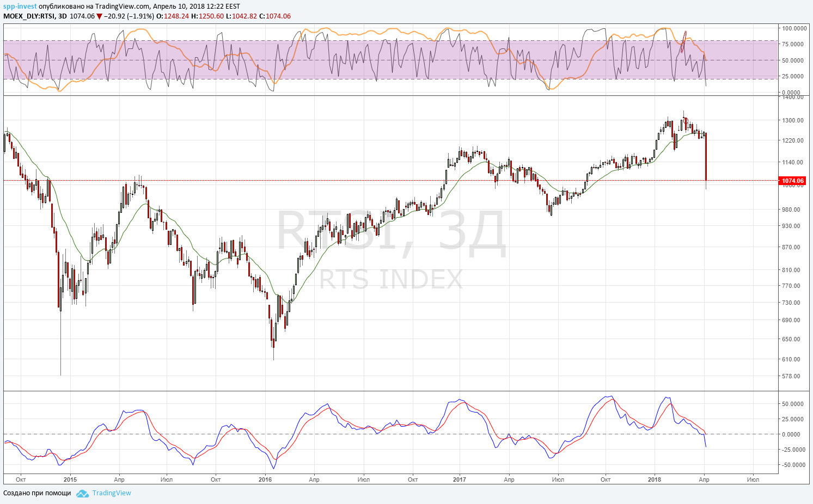Select the MOEX_DLY:RTSI symbol label
Viewport: 813px width, 504px height.
[x=29, y=16]
